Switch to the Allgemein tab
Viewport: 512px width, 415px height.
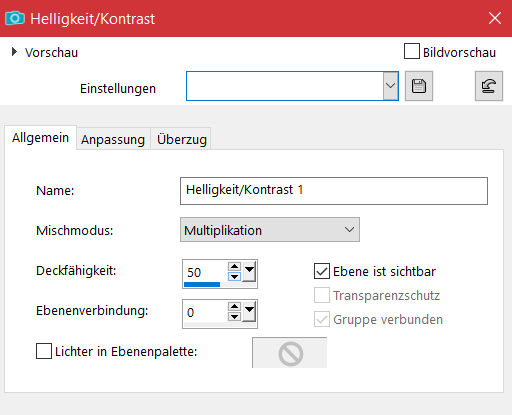(40, 138)
